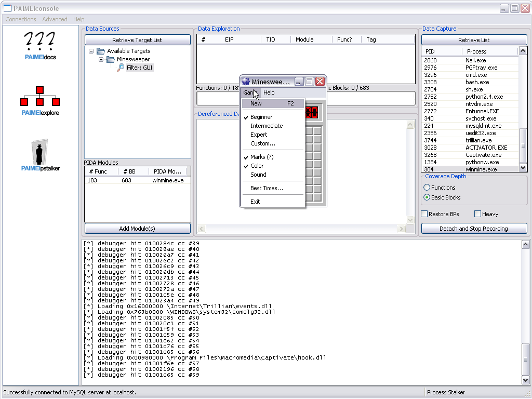532x399 pixels.
Task: Click the log pane scrollbar thumb
Action: pos(525,360)
